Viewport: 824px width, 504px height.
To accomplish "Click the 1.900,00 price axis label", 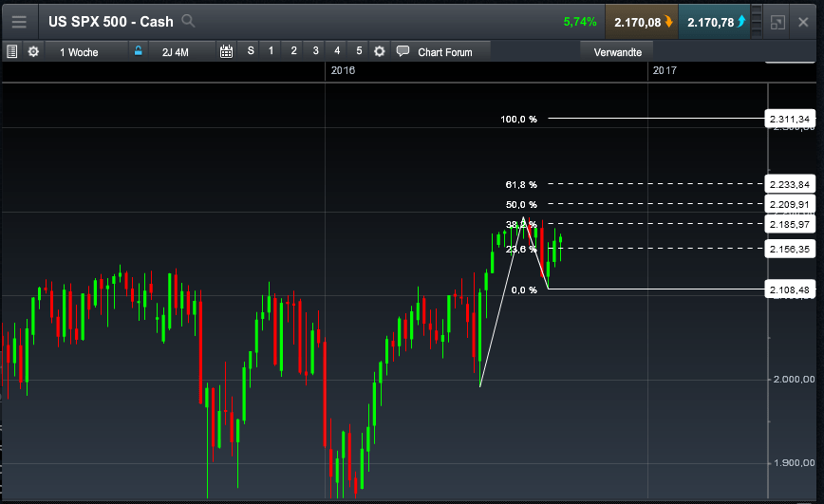I will click(x=794, y=463).
